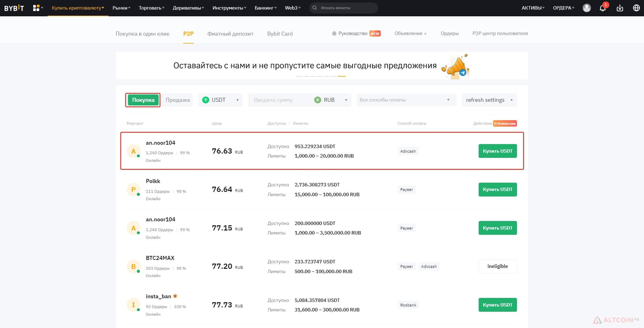Open the Фиатный депозит tab

[x=230, y=34]
